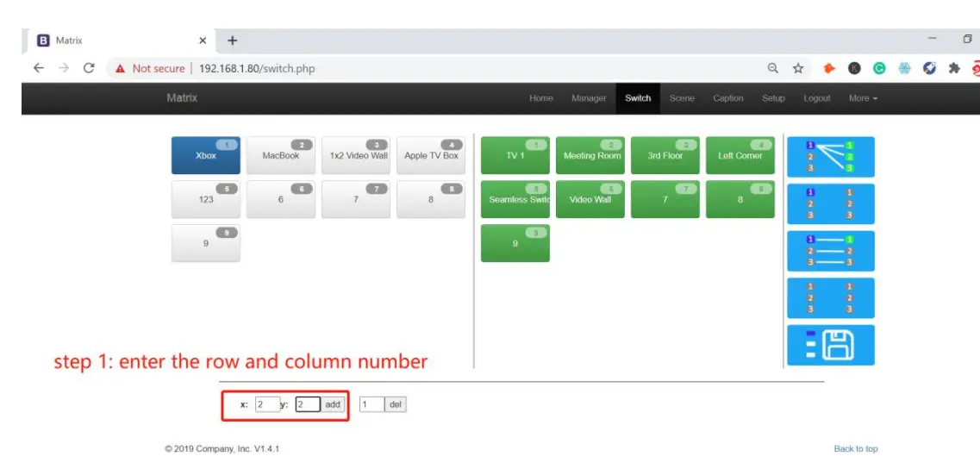Screen dimensions: 980x475
Task: Open the Caption nav item
Action: [x=728, y=98]
